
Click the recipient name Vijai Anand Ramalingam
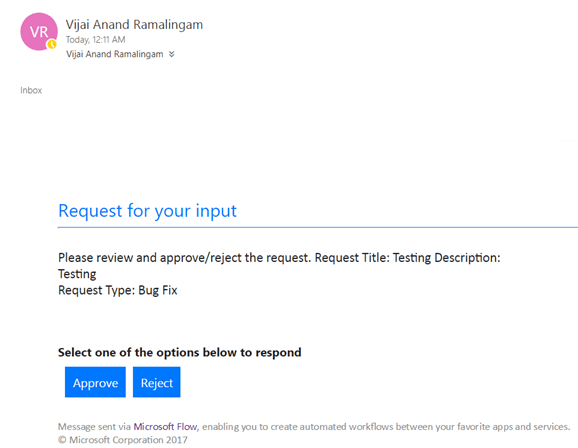click(x=115, y=54)
